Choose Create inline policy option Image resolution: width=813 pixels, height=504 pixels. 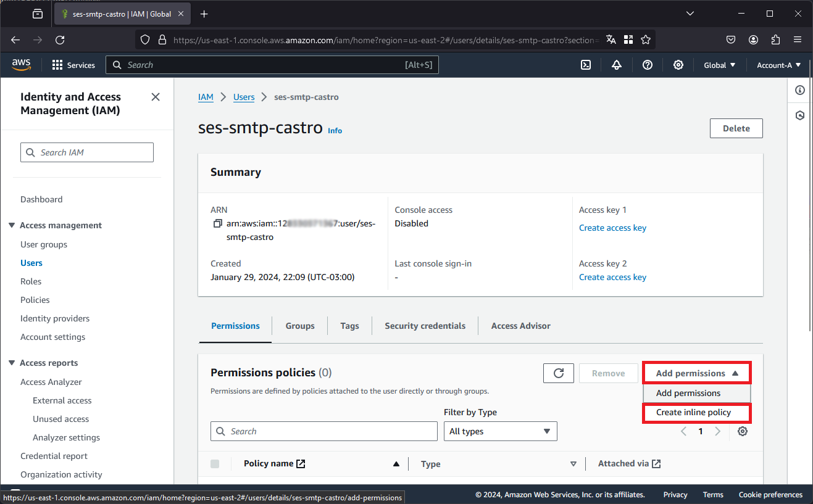point(697,413)
